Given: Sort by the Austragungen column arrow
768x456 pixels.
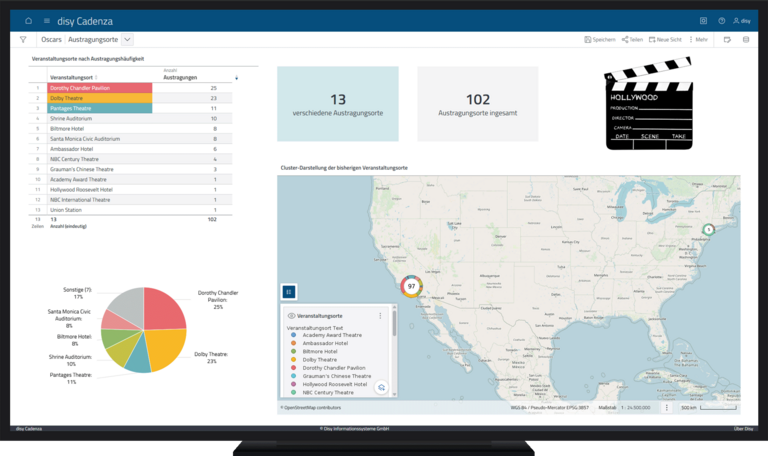Looking at the screenshot, I should pyautogui.click(x=236, y=77).
